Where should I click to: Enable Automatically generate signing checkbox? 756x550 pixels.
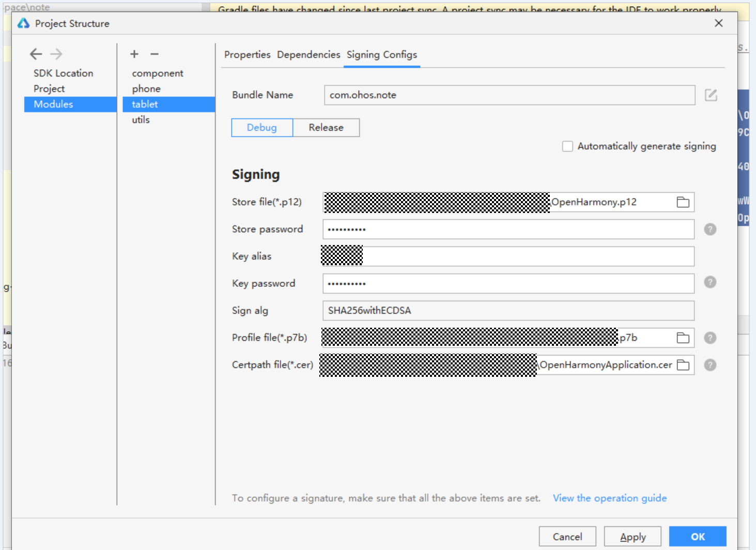click(x=567, y=146)
